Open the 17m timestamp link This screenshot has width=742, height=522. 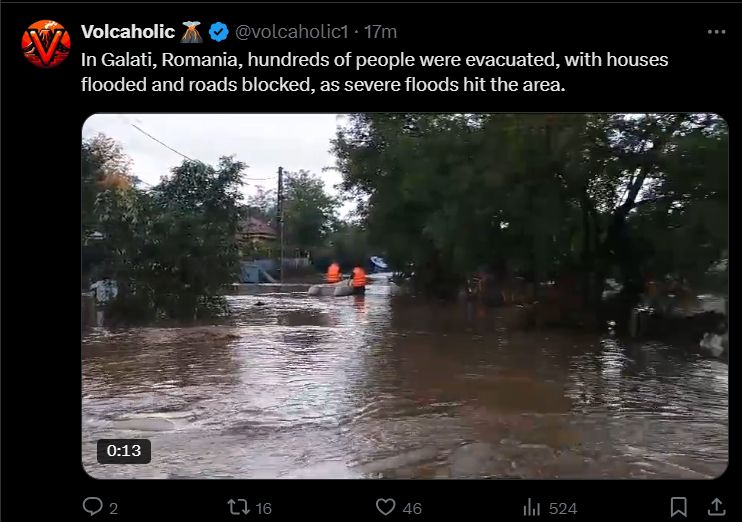point(380,32)
